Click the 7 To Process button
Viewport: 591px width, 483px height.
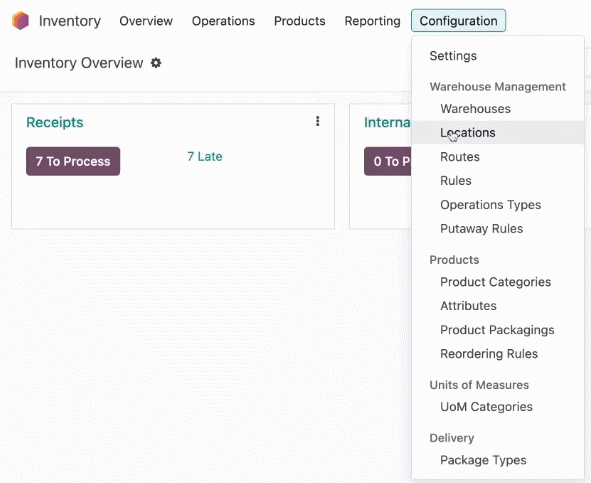click(73, 161)
